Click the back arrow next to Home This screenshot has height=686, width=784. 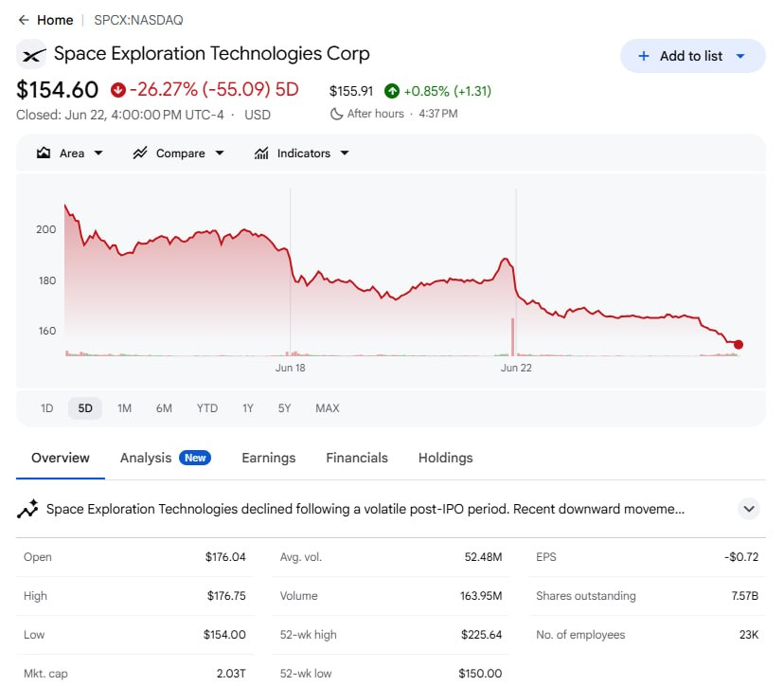24,20
